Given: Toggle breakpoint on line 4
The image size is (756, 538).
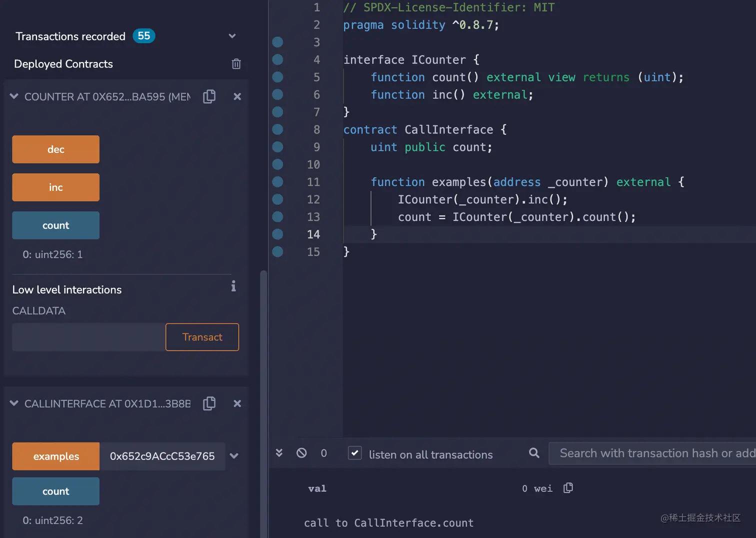Looking at the screenshot, I should [x=277, y=59].
